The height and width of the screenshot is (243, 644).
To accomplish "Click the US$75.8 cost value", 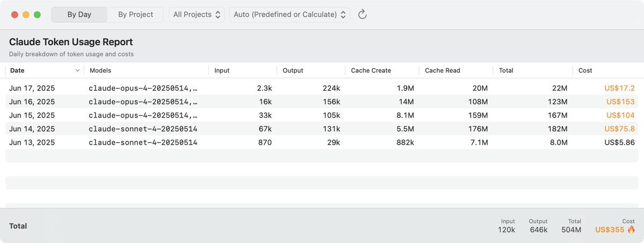I will (x=619, y=128).
